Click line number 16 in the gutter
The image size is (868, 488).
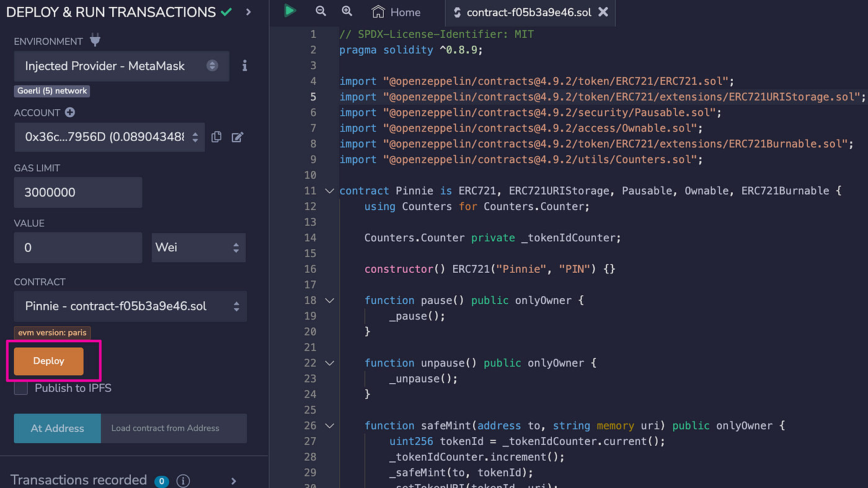click(x=310, y=269)
